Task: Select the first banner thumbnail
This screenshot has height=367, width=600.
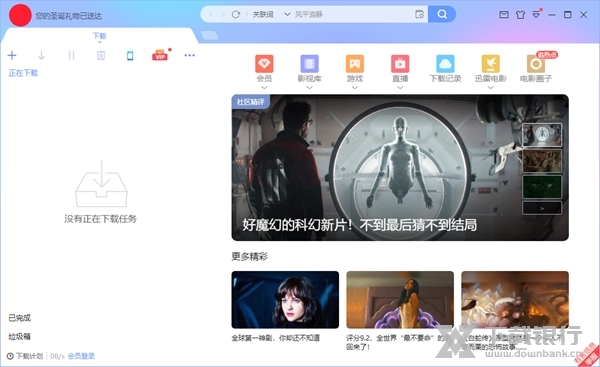Action: pyautogui.click(x=542, y=135)
